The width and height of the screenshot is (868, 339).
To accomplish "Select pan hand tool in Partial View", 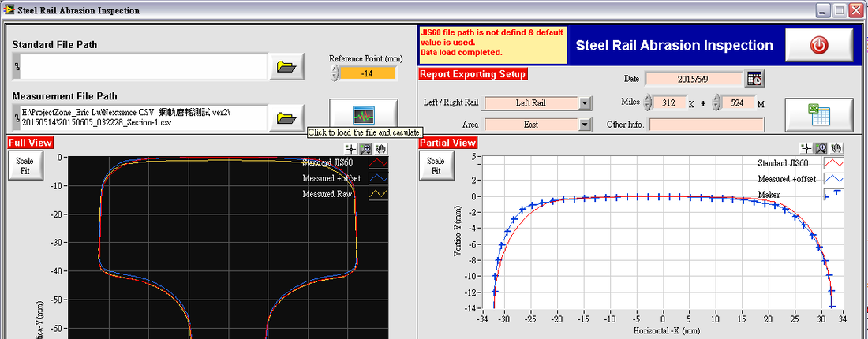I will 836,147.
